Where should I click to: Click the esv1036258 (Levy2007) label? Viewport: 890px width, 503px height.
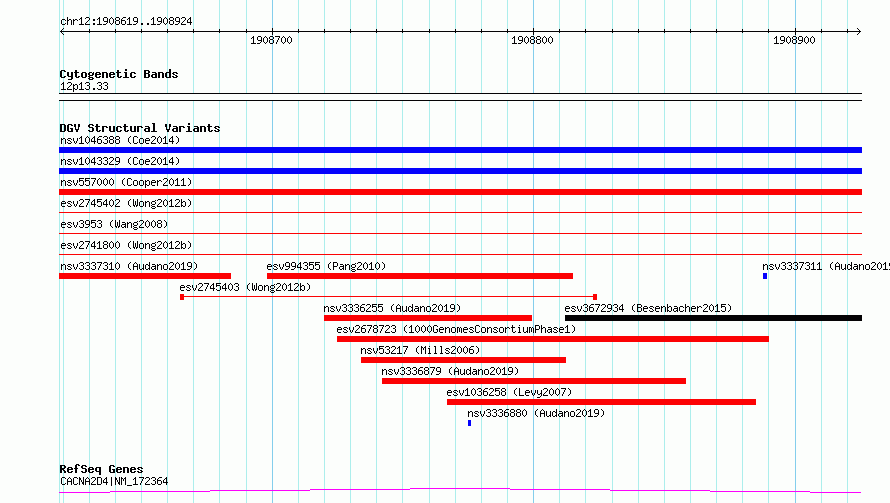click(x=509, y=392)
